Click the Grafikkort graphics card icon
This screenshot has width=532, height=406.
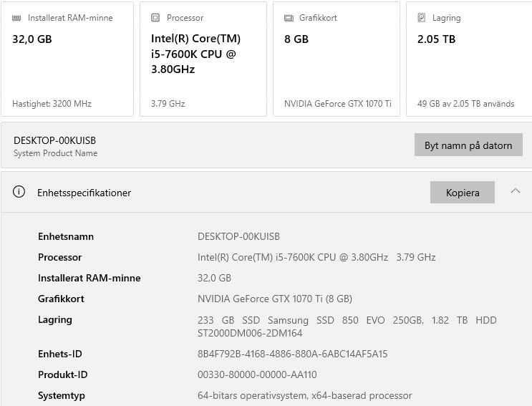point(289,18)
